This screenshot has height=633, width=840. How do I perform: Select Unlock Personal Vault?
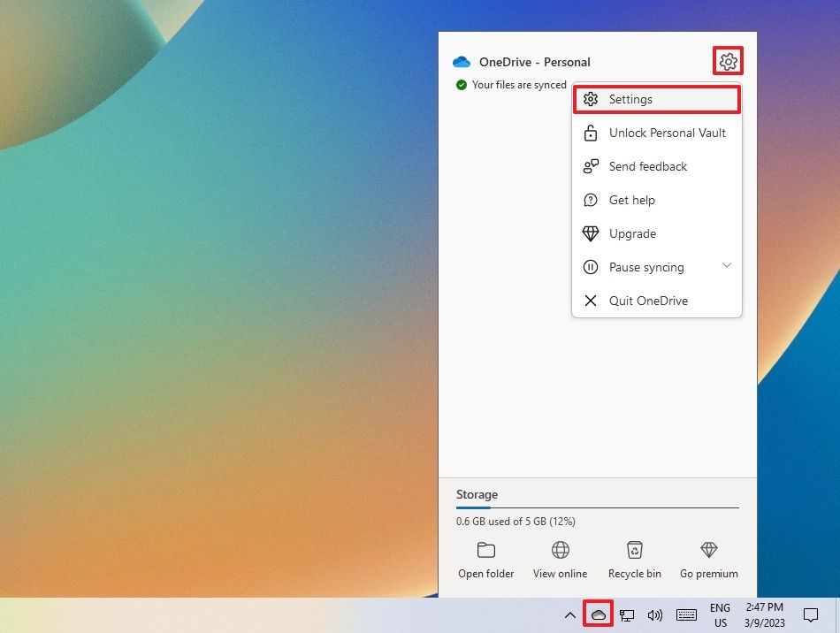coord(668,133)
